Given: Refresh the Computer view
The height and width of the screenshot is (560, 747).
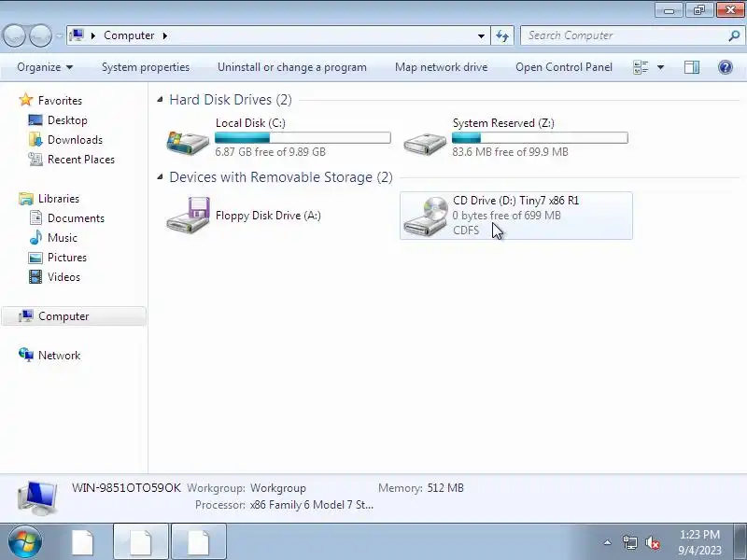Looking at the screenshot, I should click(x=502, y=35).
